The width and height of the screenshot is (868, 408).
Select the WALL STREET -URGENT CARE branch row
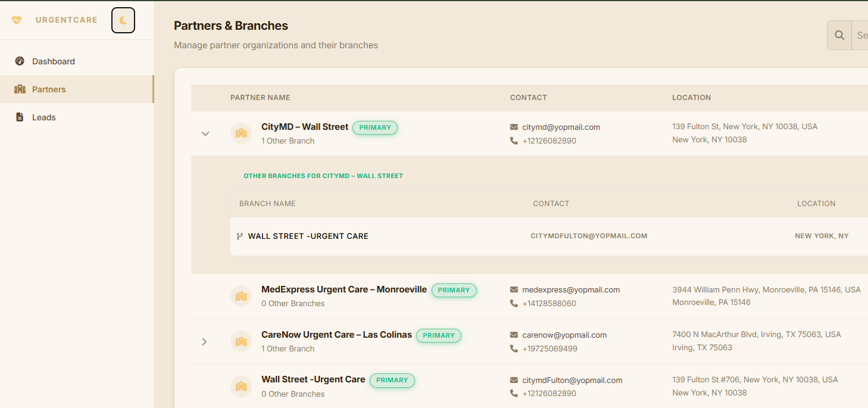click(x=308, y=236)
